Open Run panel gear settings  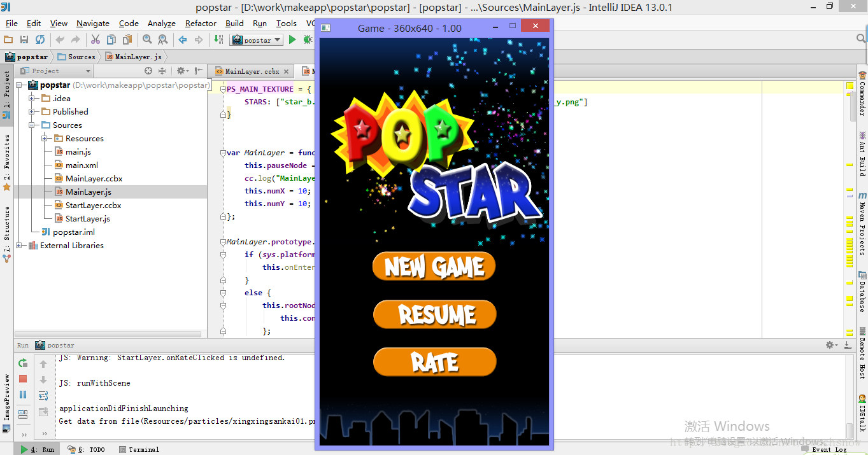pos(831,345)
